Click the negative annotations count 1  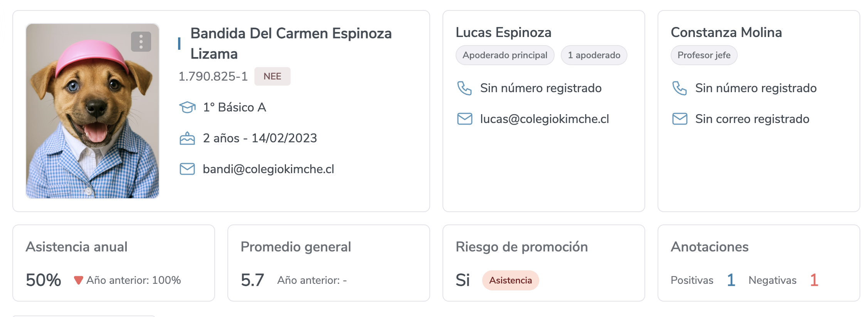pos(814,280)
